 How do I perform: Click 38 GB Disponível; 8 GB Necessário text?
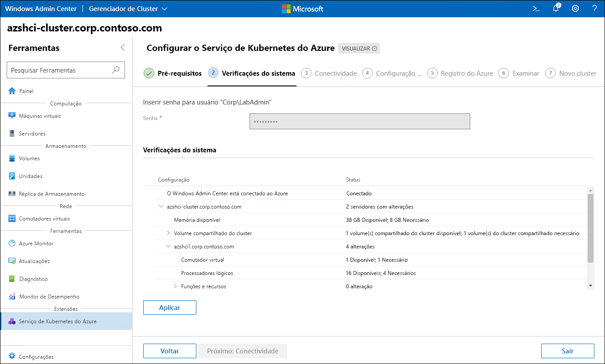387,220
